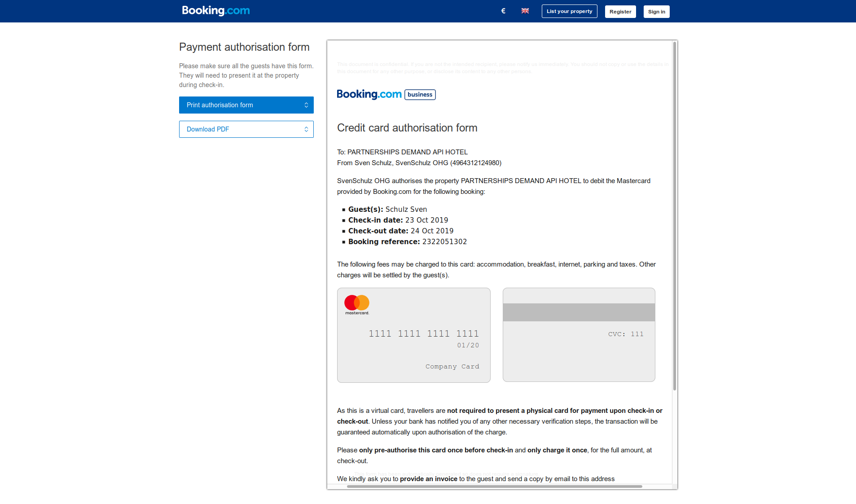This screenshot has width=856, height=504.
Task: Click the Sign in button
Action: click(656, 12)
